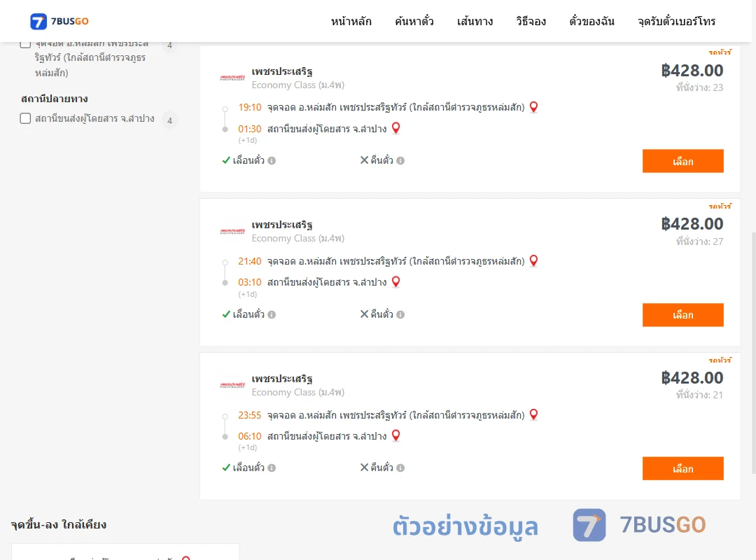This screenshot has width=756, height=560.
Task: Select the 21:40 trip with เลือก button
Action: coord(682,315)
